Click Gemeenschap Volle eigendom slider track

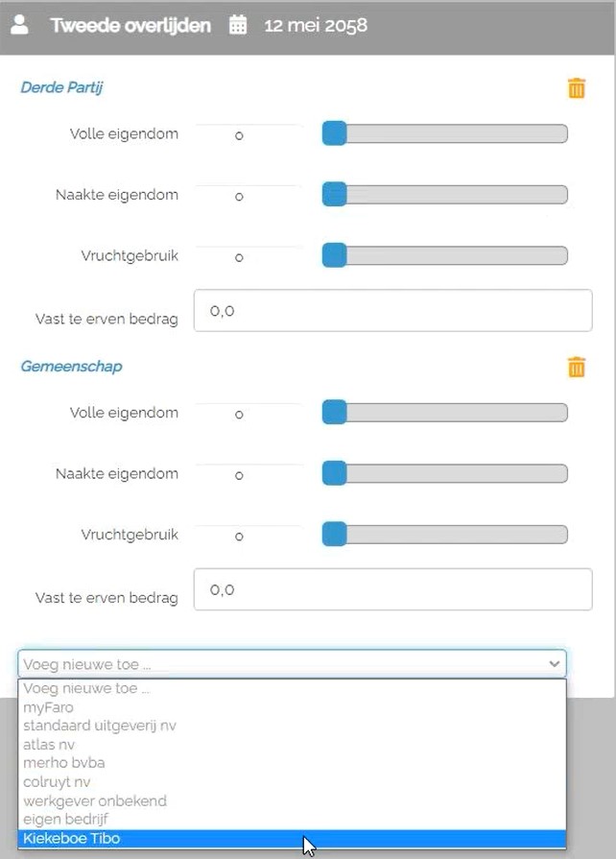pyautogui.click(x=451, y=413)
